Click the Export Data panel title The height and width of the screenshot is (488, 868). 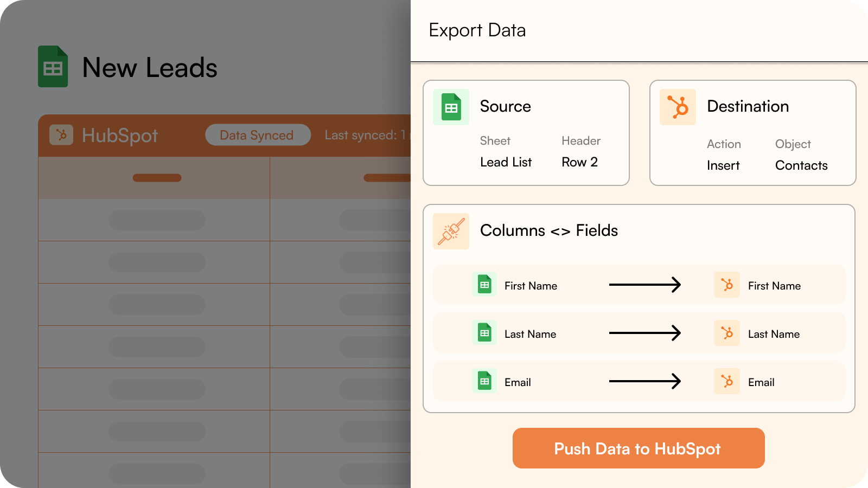477,30
